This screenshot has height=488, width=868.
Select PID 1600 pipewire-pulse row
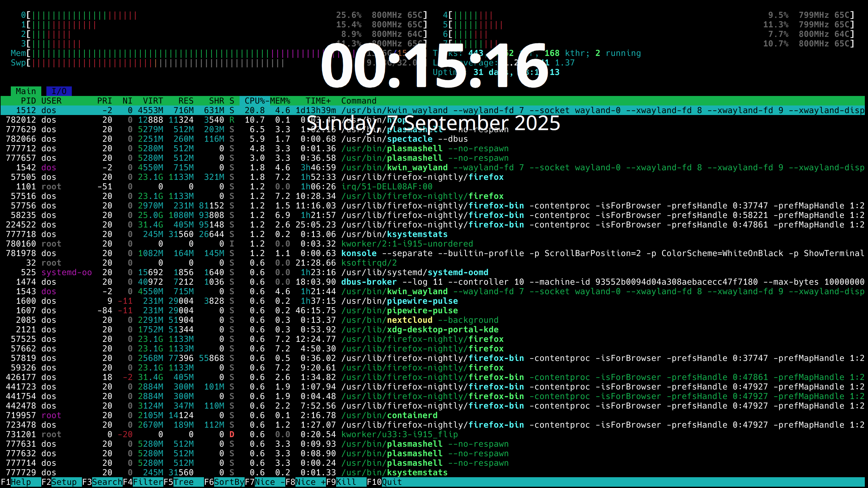pos(433,301)
